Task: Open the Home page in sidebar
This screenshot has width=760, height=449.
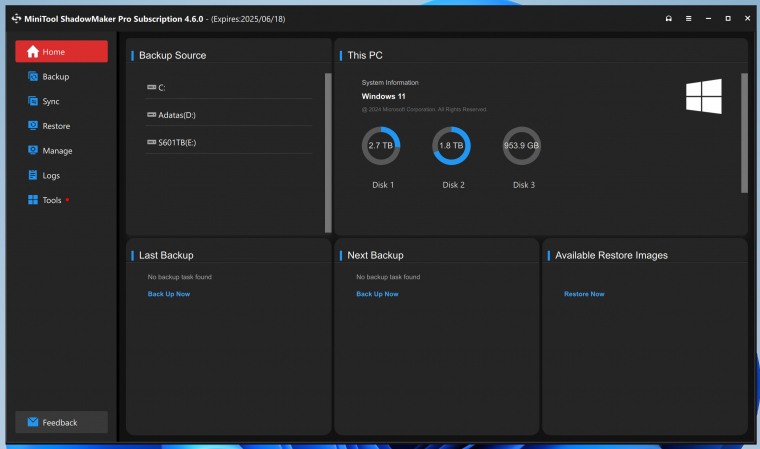Action: [62, 51]
